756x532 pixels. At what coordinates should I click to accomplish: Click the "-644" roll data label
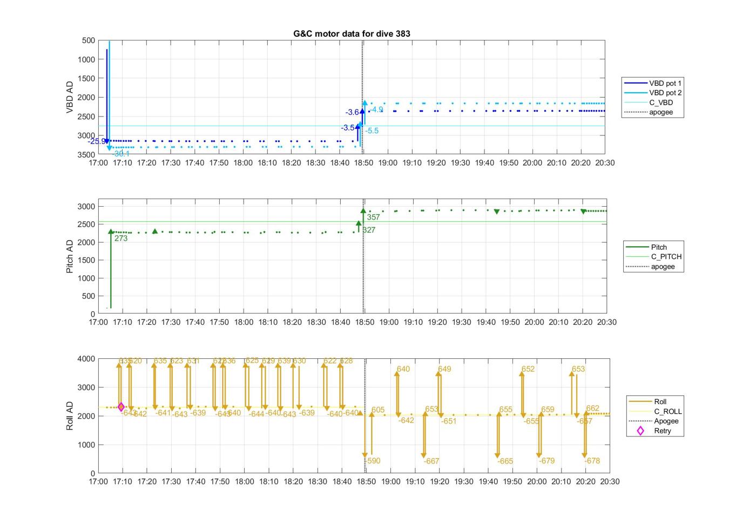[256, 414]
